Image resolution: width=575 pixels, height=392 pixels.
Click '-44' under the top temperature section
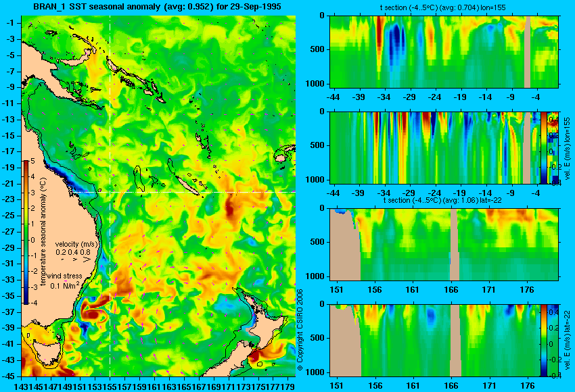333,97
